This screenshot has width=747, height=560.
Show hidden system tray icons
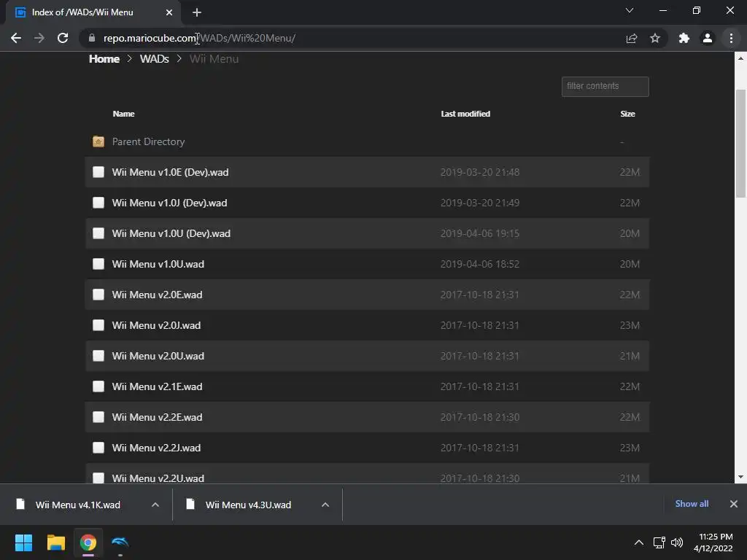639,542
